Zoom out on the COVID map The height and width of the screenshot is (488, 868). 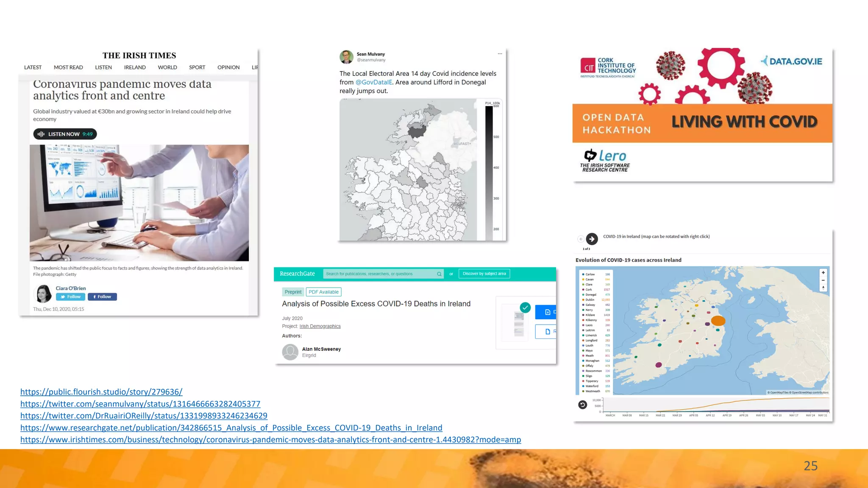pos(823,280)
